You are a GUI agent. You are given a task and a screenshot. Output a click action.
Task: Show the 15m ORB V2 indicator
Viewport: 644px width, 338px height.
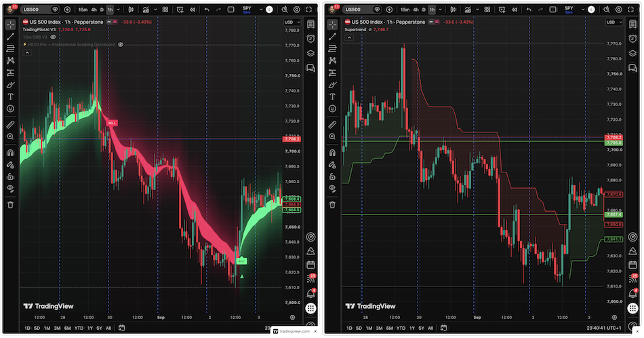[x=53, y=37]
